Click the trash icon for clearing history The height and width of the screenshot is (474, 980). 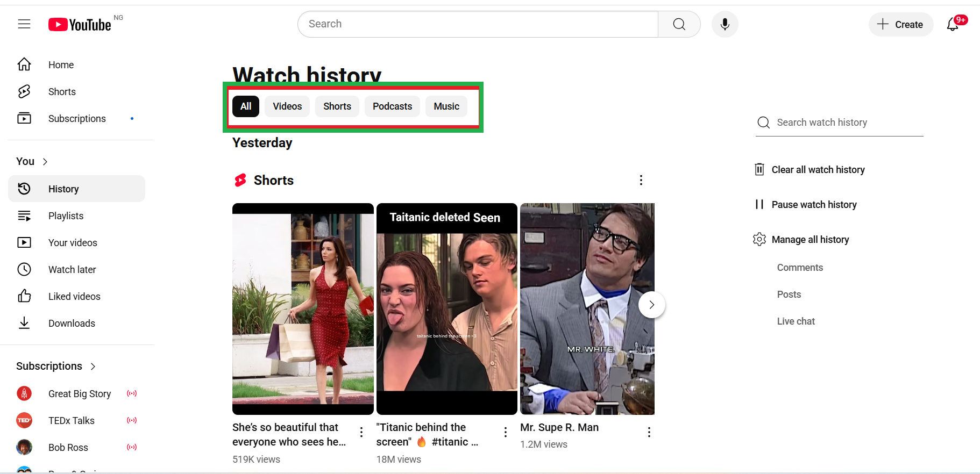pos(759,169)
